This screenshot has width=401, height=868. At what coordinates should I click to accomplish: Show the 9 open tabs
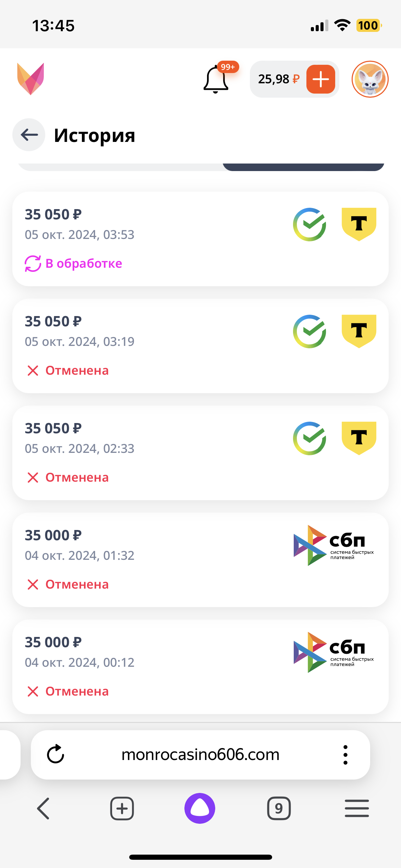tap(279, 808)
